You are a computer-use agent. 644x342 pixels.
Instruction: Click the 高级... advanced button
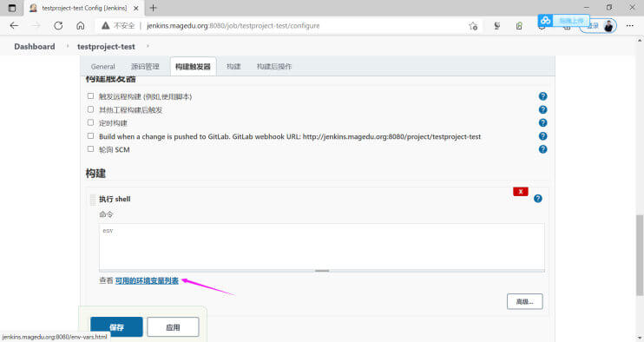(x=524, y=301)
